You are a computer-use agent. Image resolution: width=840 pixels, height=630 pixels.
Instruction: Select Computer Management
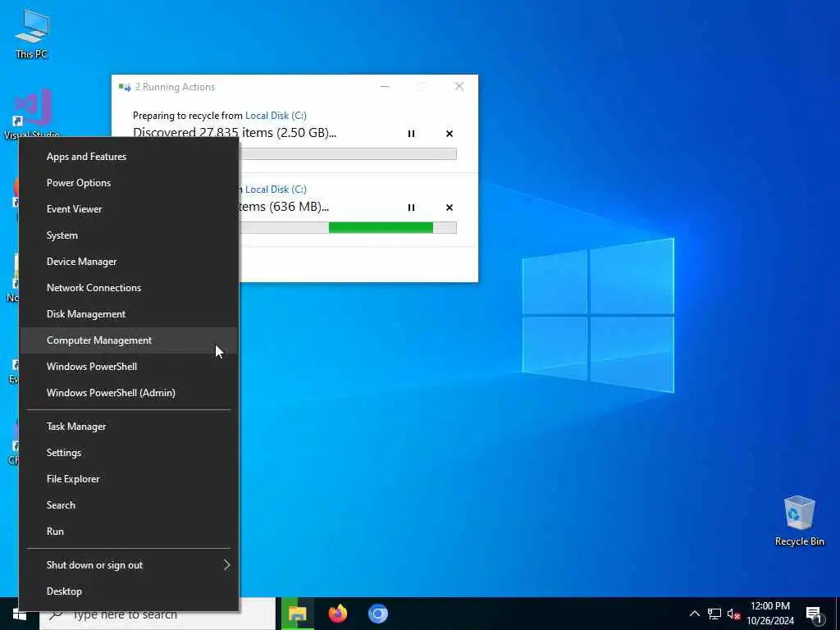(129, 340)
